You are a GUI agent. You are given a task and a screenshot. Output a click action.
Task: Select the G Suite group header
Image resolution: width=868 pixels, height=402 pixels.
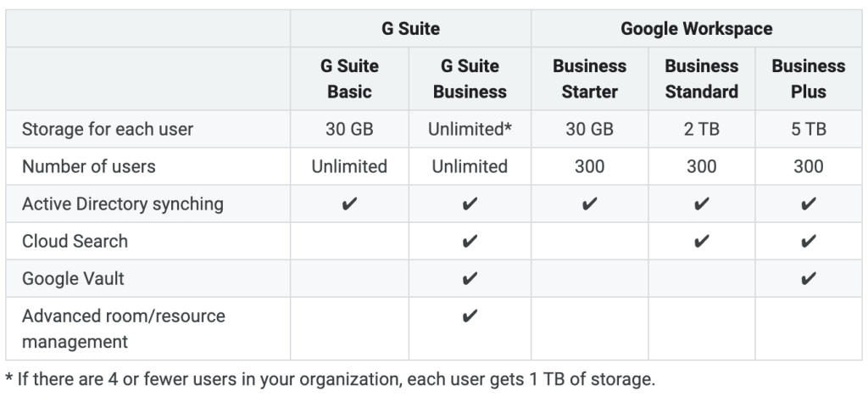[410, 29]
